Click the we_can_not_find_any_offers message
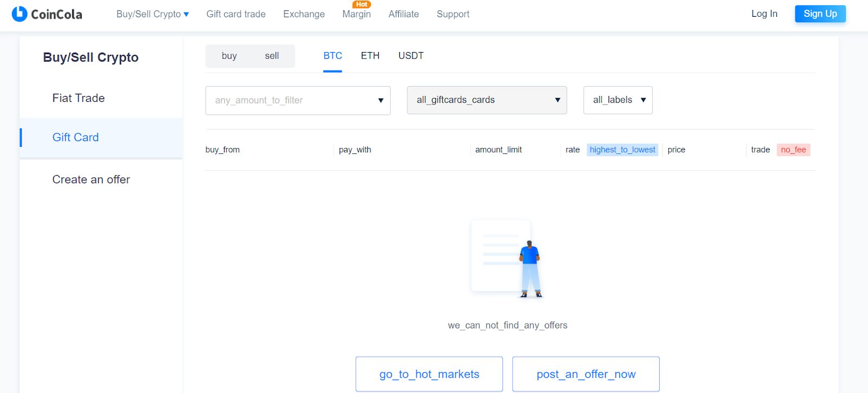The image size is (868, 393). [x=508, y=325]
